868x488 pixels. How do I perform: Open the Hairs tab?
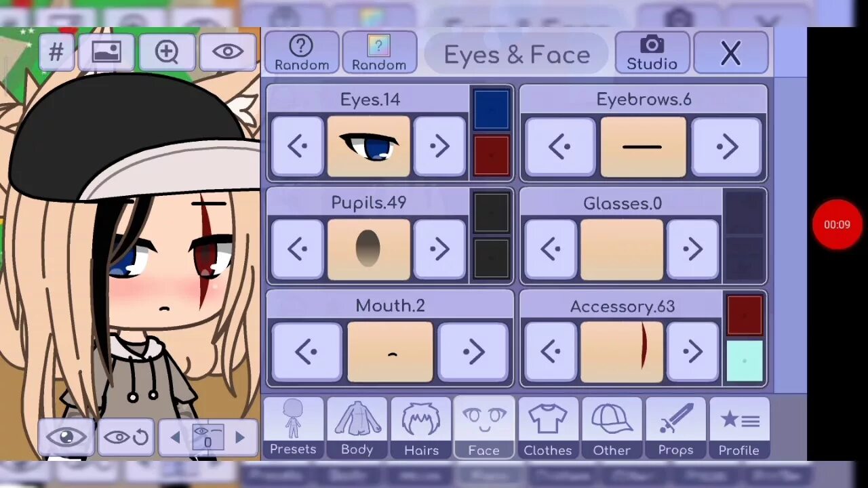click(x=421, y=428)
